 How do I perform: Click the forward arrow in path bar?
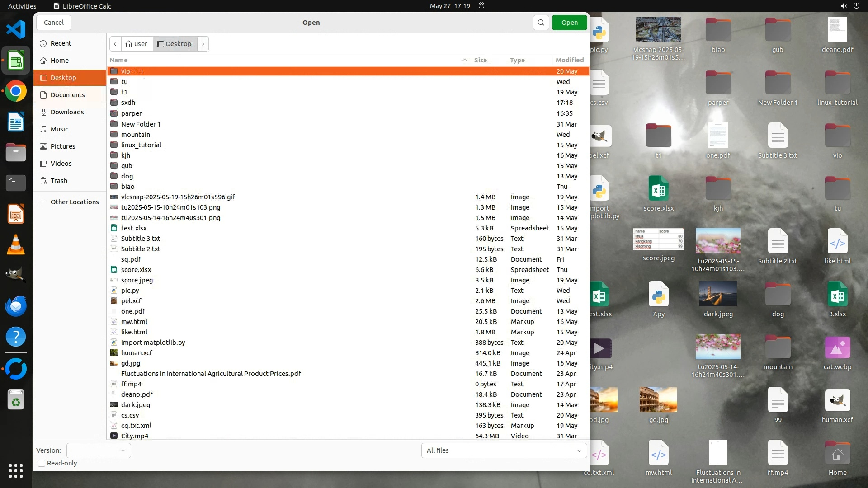(203, 44)
